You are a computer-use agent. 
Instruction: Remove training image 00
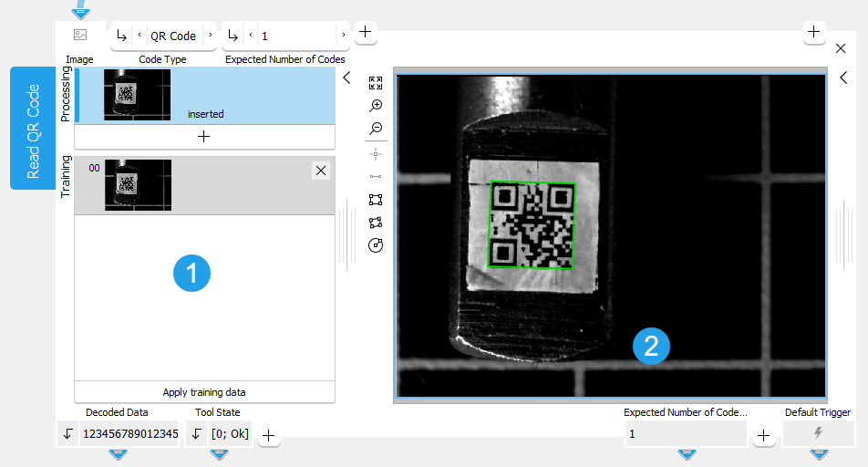[320, 171]
